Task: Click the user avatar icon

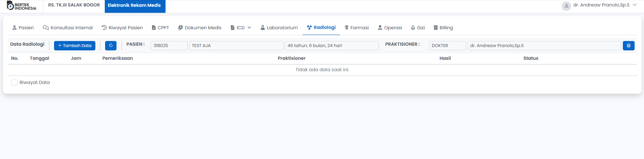Action: click(566, 6)
